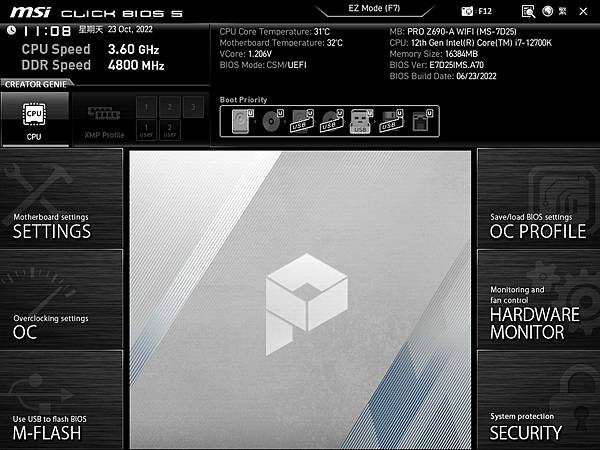Click the CPU i7-12700K info line
Screen dimensions: 600x450
[x=471, y=43]
